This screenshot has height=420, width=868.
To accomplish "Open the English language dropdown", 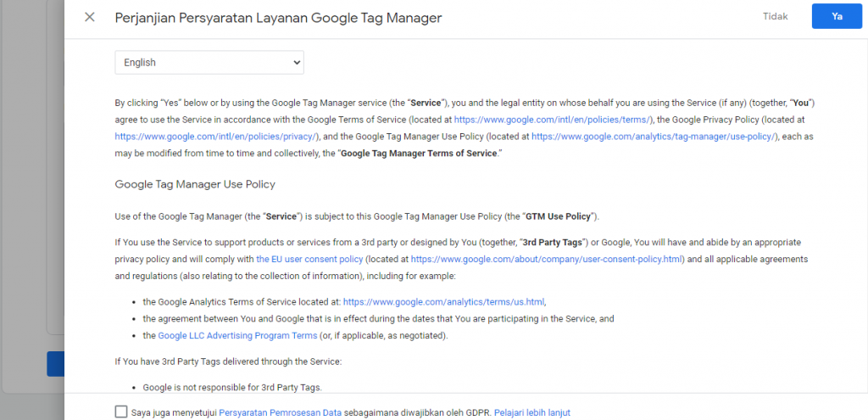I will (x=209, y=63).
